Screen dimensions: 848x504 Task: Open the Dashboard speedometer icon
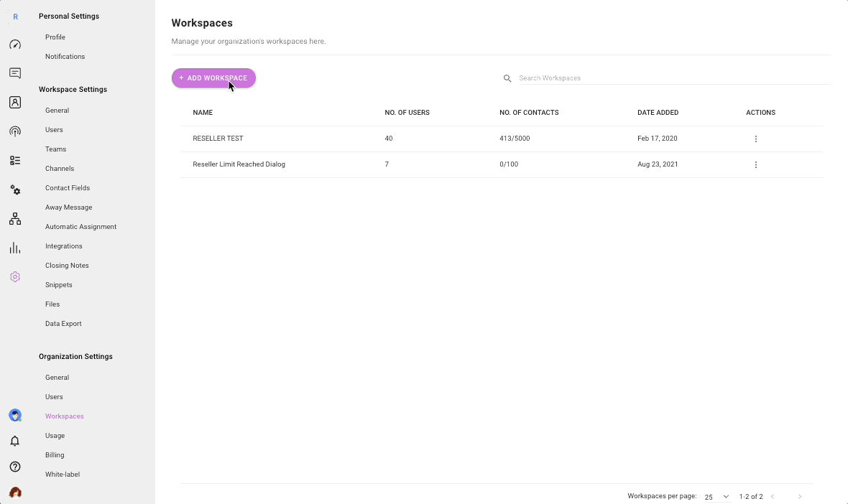pyautogui.click(x=15, y=45)
